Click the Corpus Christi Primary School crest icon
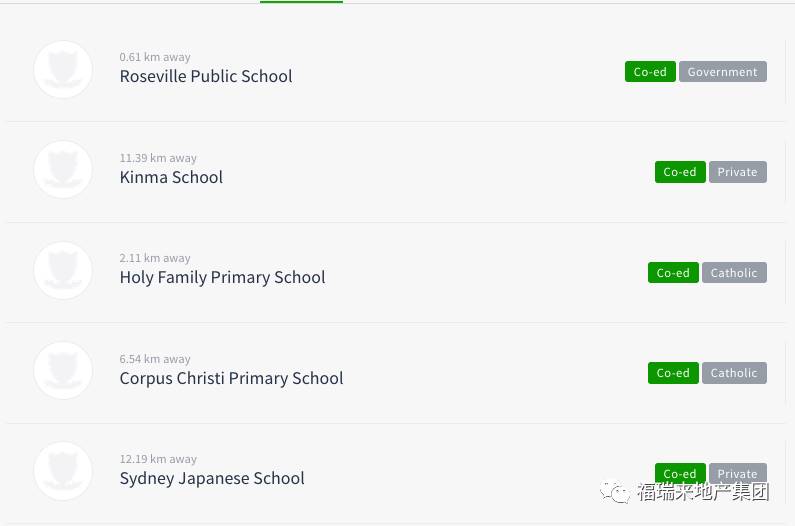 tap(63, 370)
